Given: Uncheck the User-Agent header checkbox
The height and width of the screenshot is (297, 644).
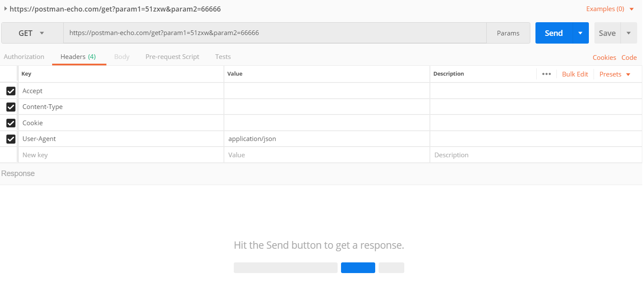Looking at the screenshot, I should 11,139.
